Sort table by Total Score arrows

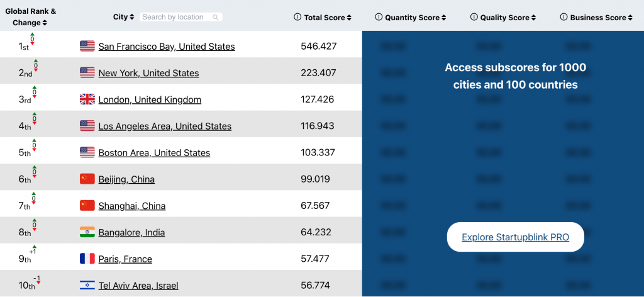point(349,18)
